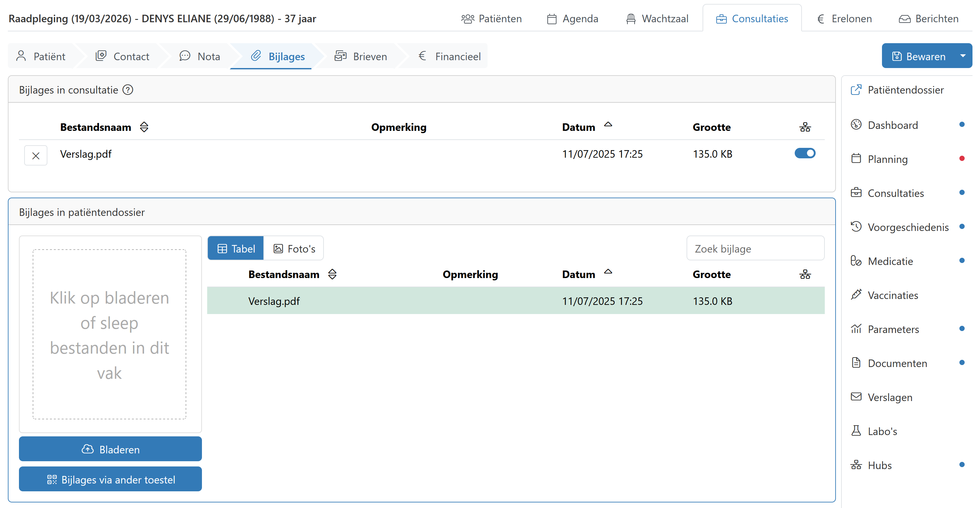Remove Verslag.pdf using the X button

[36, 155]
